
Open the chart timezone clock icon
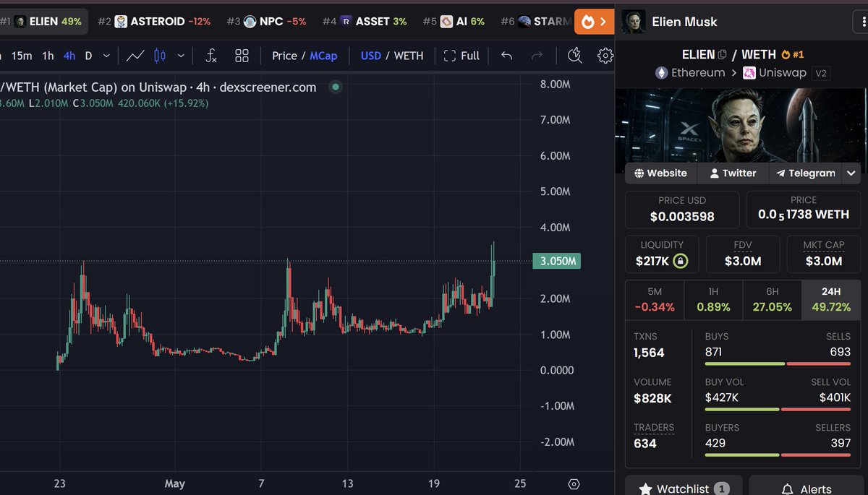(x=574, y=56)
